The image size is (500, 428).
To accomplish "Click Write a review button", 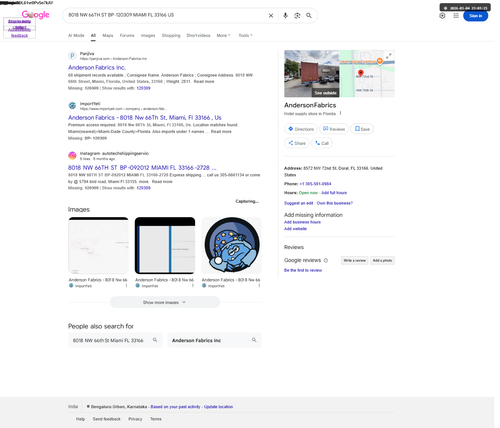I will [354, 260].
